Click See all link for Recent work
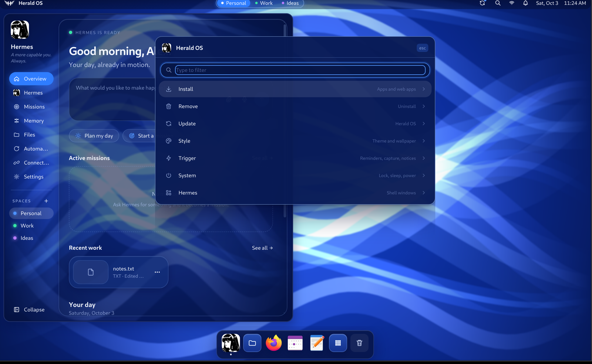This screenshot has width=592, height=364. 262,248
